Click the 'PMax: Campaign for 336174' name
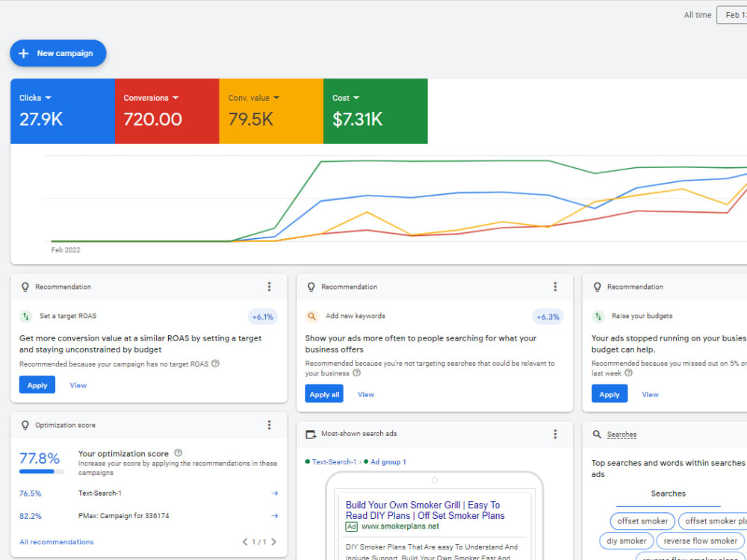The width and height of the screenshot is (747, 560). tap(123, 516)
